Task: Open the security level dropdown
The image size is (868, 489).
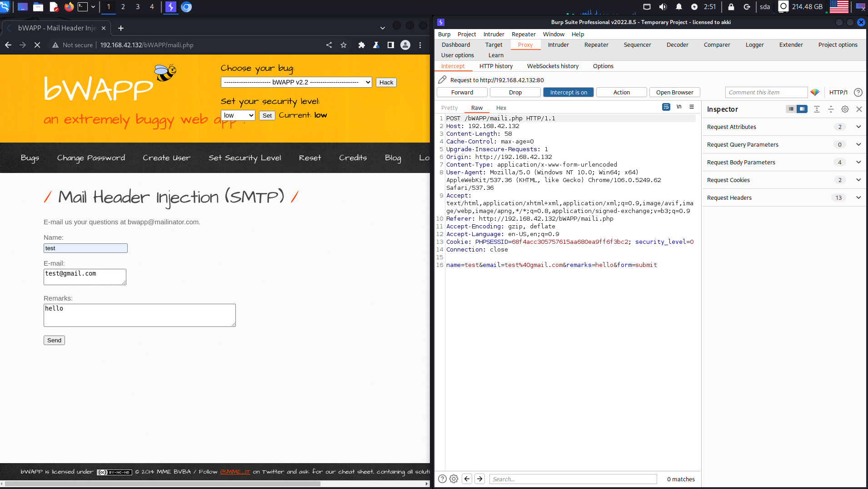Action: [238, 115]
